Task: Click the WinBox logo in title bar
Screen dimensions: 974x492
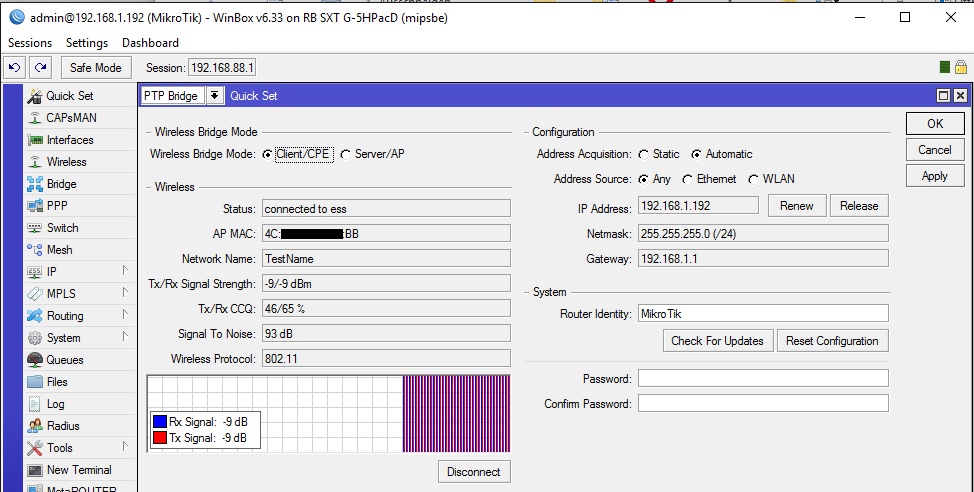Action: click(x=17, y=17)
